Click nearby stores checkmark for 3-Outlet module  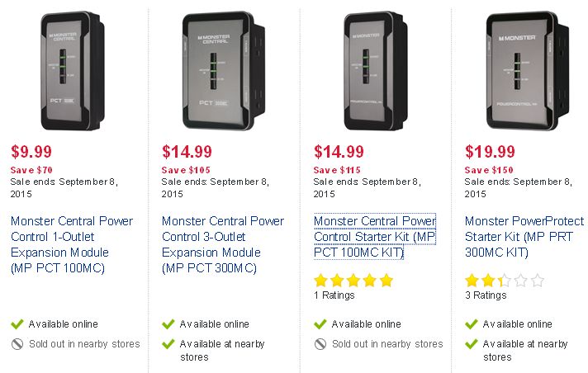click(168, 344)
